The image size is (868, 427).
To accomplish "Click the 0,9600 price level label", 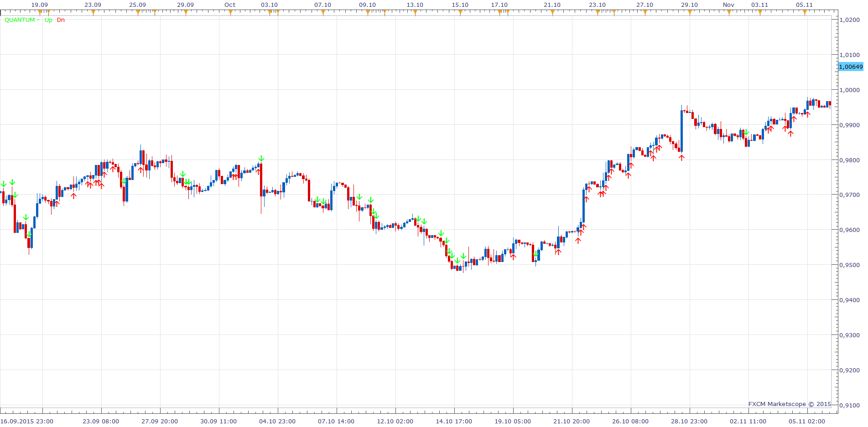I will point(850,230).
